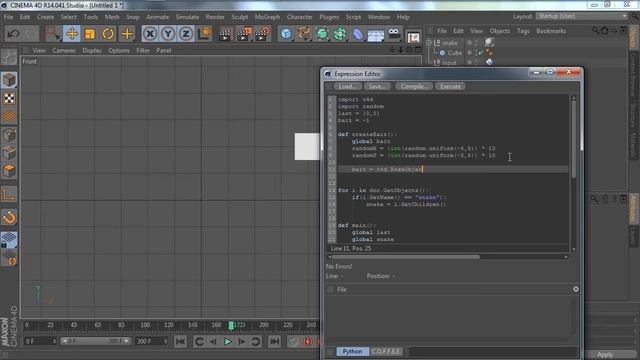Click the search icon in Object Manager
The width and height of the screenshot is (640, 360).
595,31
